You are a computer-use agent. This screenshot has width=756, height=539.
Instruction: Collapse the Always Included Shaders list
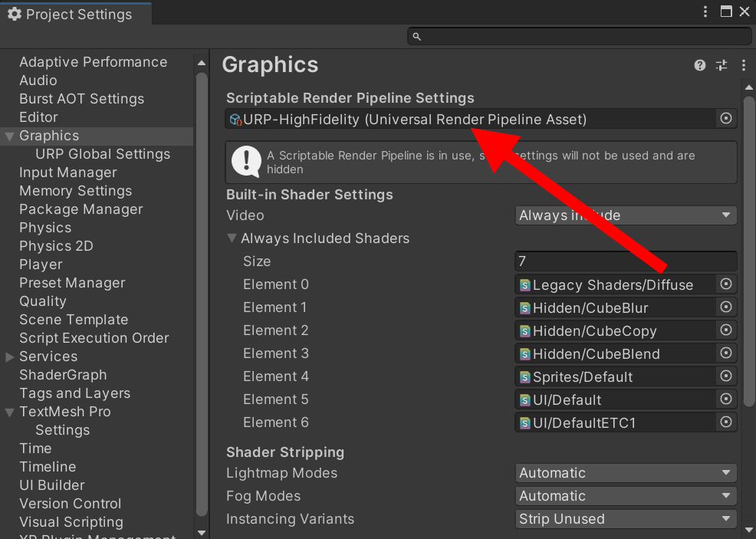[x=232, y=238]
